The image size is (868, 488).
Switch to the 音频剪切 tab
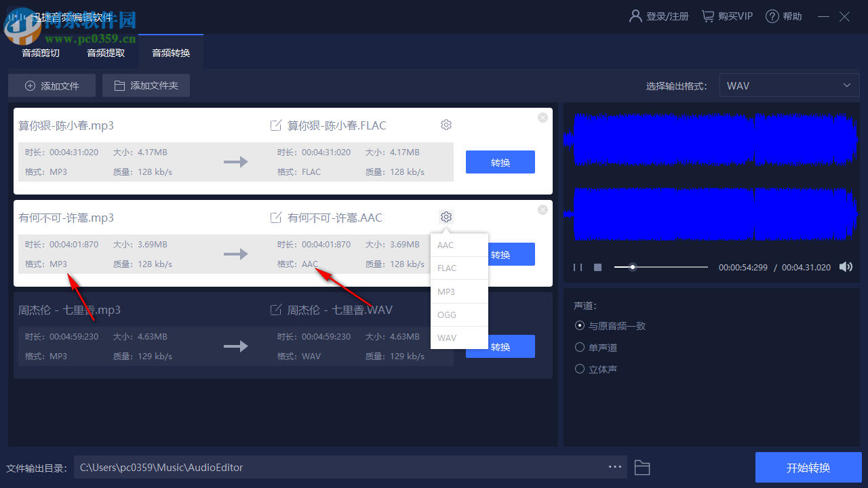pos(40,52)
